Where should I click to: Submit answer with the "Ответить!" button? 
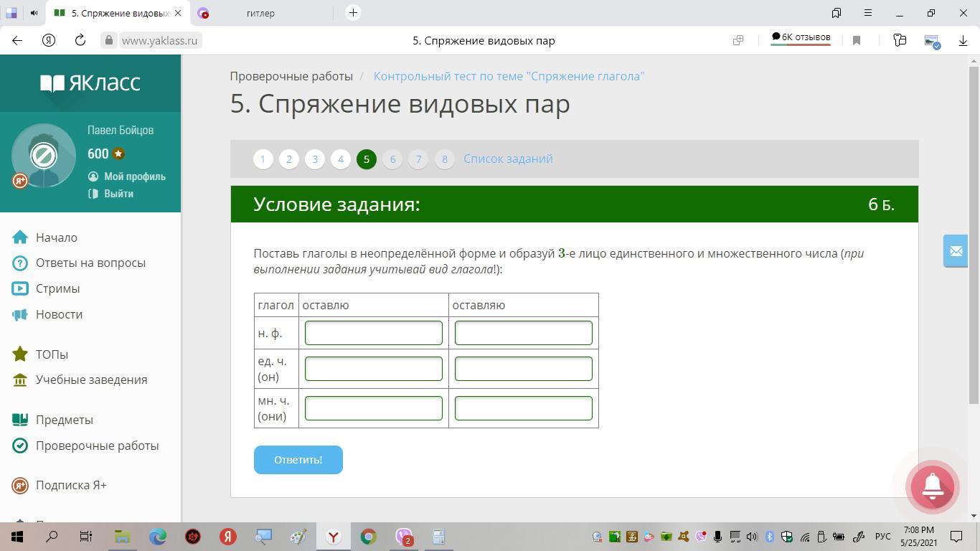coord(298,460)
